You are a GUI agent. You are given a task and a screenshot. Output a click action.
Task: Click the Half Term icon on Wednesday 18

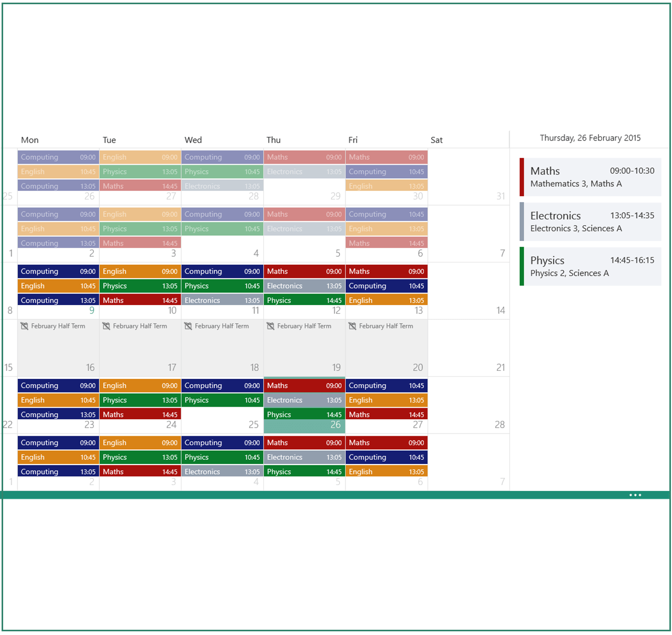point(188,326)
